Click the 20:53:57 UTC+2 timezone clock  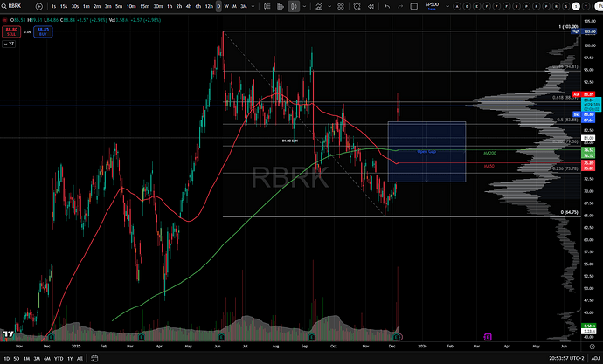[566, 358]
